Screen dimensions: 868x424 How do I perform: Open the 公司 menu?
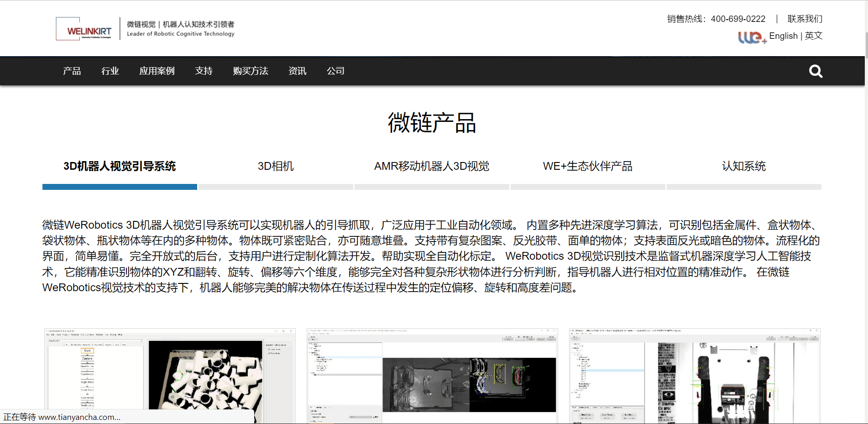tap(335, 71)
